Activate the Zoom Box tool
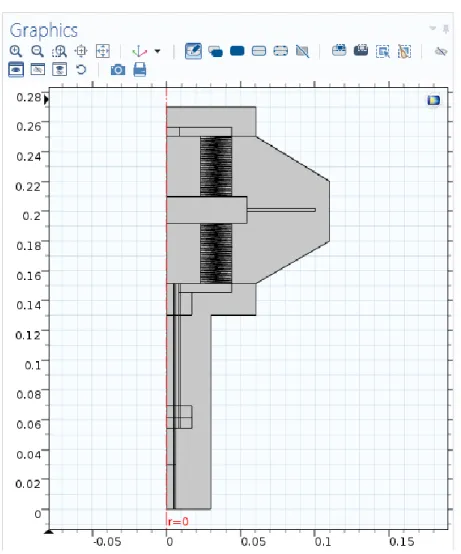Screen dimensions: 461x554 [59, 51]
